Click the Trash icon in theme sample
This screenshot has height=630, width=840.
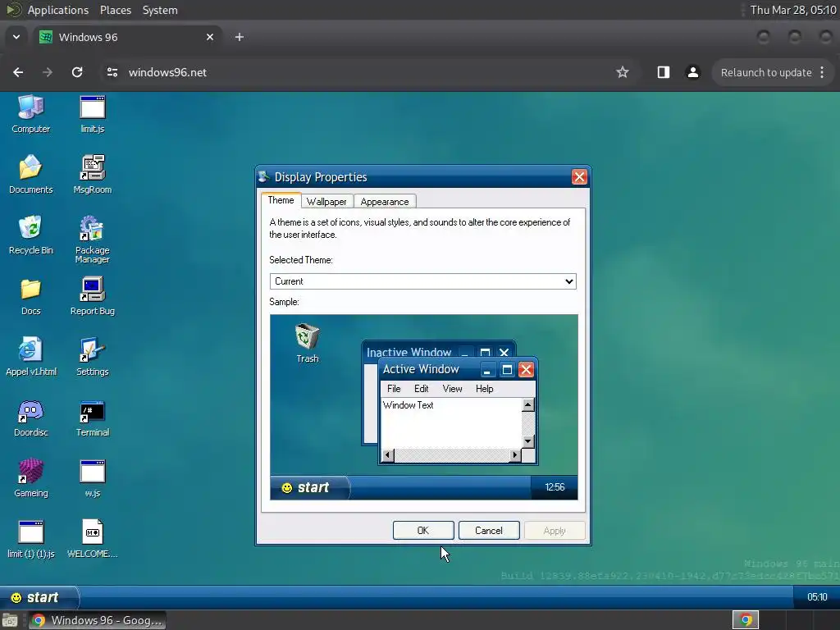tap(308, 343)
